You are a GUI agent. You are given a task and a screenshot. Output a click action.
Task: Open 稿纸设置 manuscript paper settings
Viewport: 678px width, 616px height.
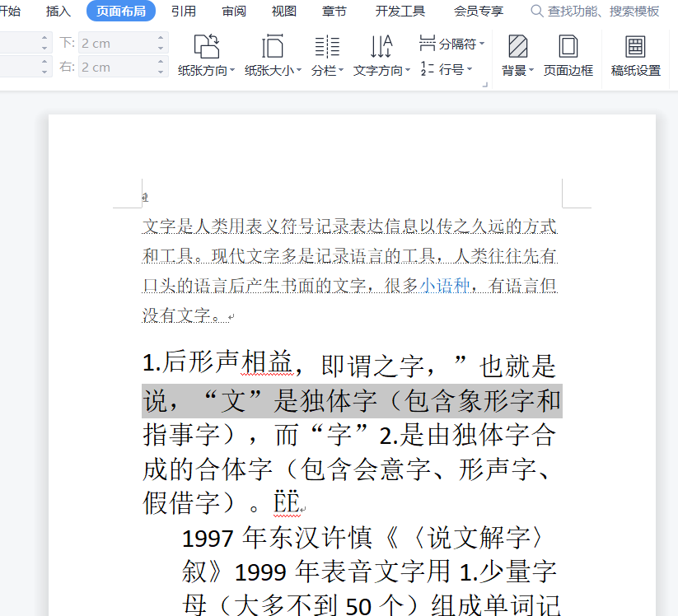[636, 55]
